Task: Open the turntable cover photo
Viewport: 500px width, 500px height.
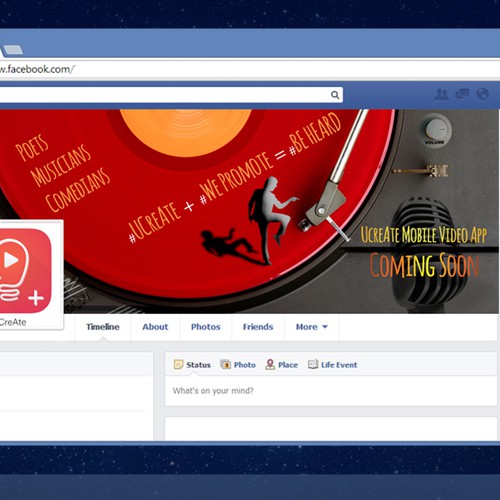Action: (x=249, y=211)
